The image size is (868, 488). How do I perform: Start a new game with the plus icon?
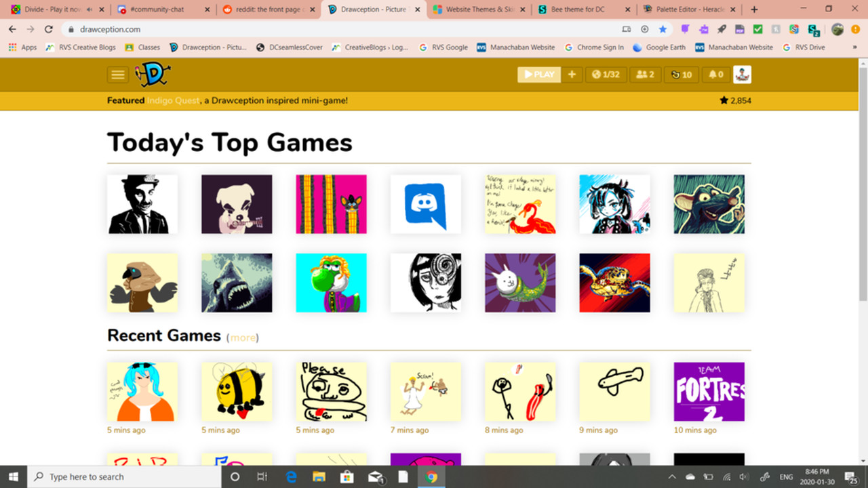click(x=572, y=75)
